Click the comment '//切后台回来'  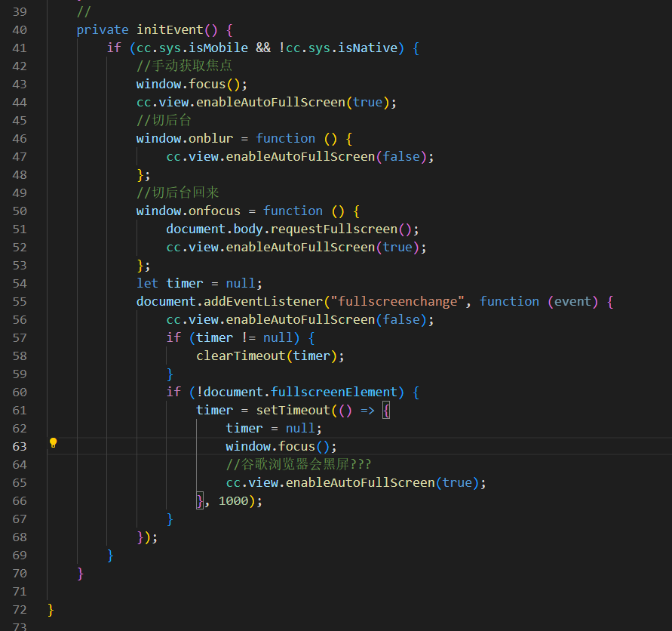click(x=177, y=192)
